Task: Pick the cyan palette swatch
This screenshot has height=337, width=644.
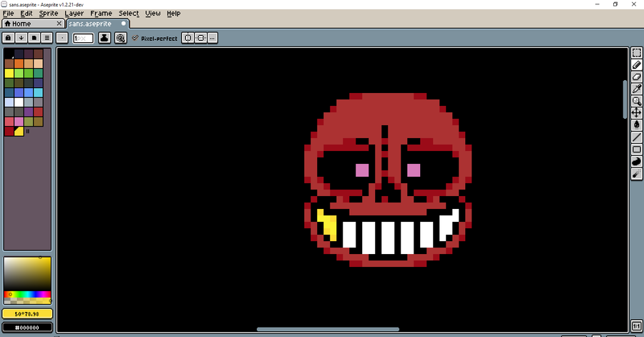Action: click(x=38, y=92)
